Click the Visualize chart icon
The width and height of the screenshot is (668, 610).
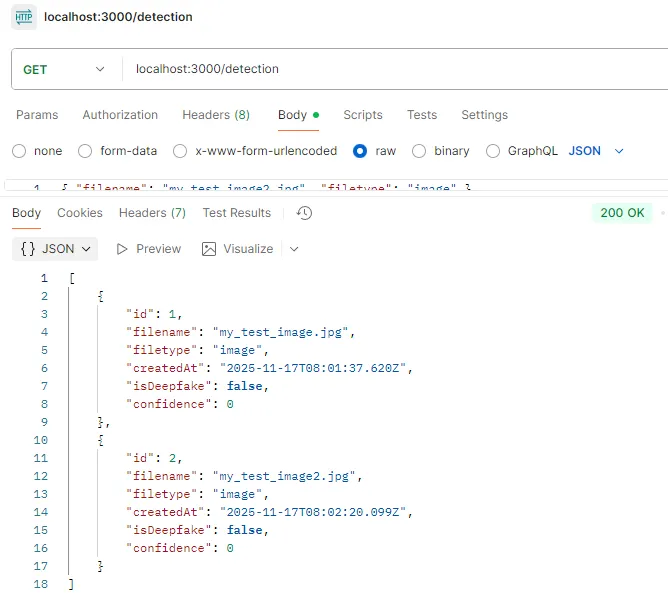(x=209, y=249)
